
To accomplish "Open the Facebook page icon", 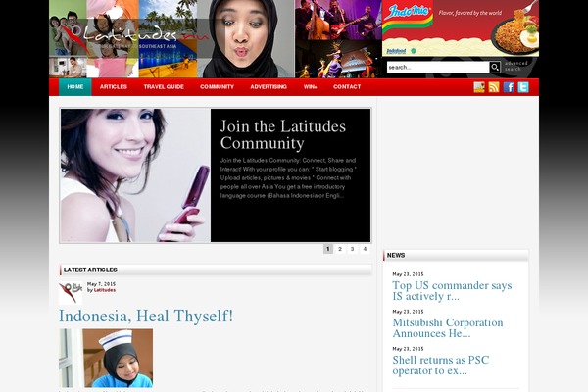I will 509,87.
